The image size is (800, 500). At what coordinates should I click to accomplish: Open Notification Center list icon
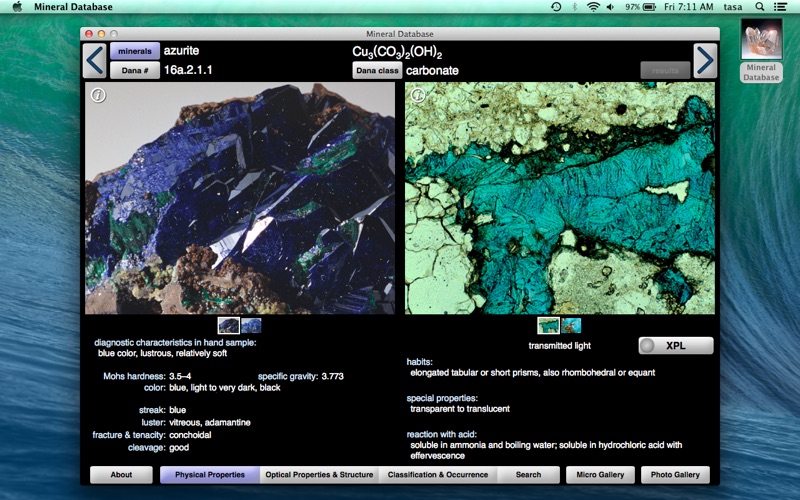[x=780, y=7]
